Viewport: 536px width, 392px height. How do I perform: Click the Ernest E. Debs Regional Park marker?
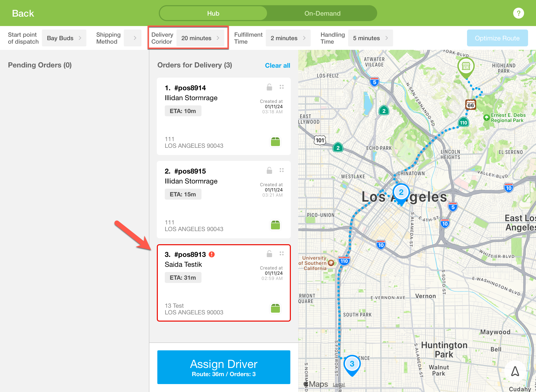[487, 118]
